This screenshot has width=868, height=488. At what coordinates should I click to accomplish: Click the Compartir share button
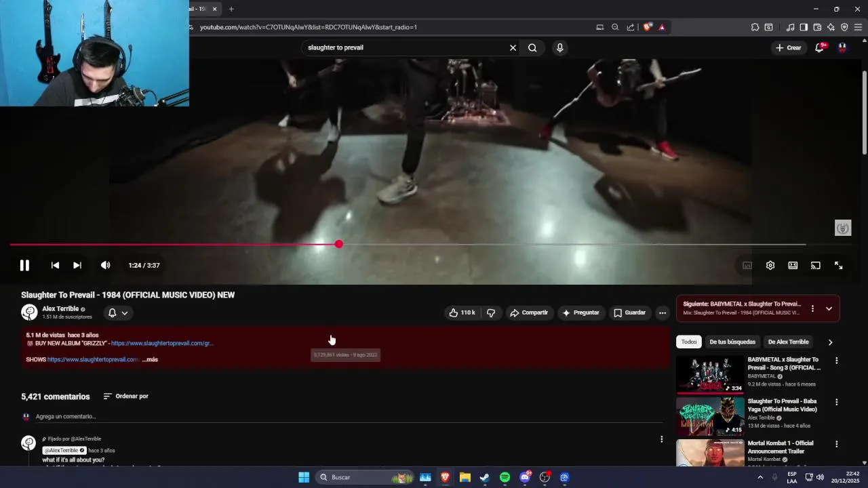click(x=529, y=312)
